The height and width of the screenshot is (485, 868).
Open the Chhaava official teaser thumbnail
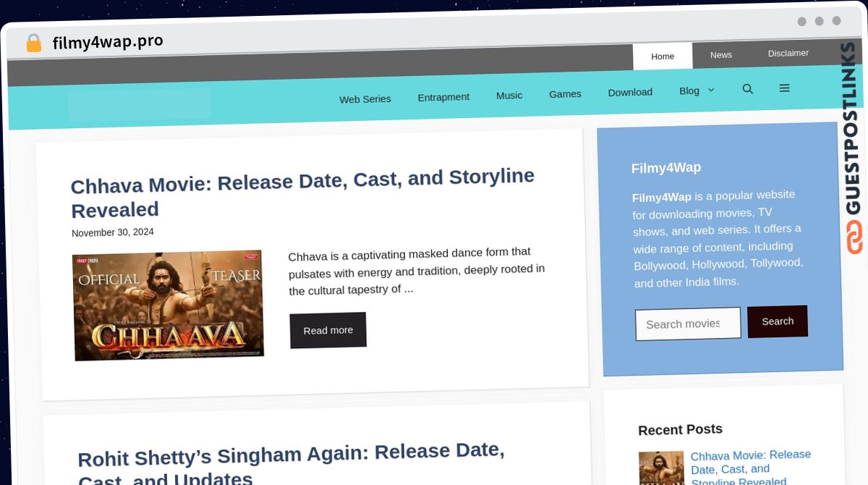[169, 305]
